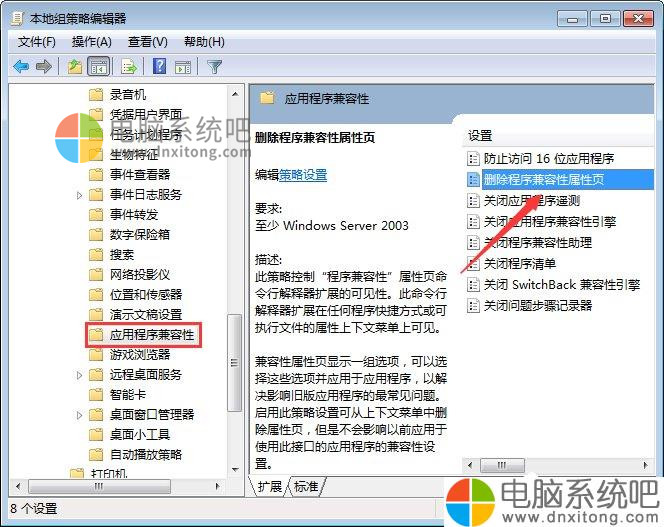This screenshot has height=527, width=664.
Task: Click the Back arrow toolbar icon
Action: point(21,67)
